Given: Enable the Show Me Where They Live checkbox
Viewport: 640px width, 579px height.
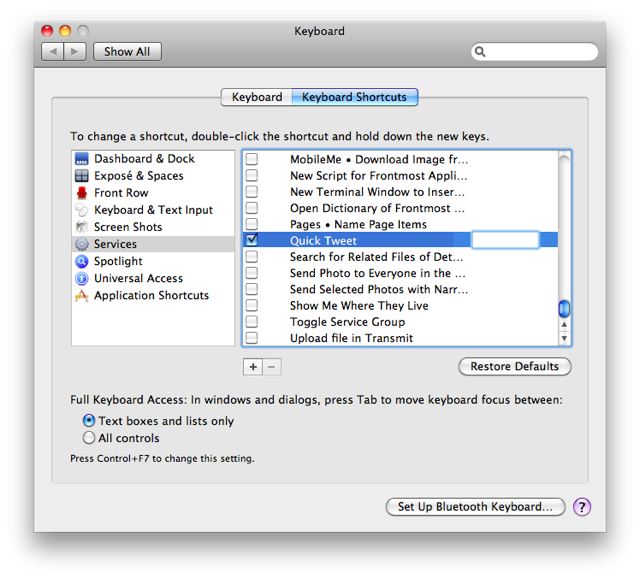Looking at the screenshot, I should pyautogui.click(x=252, y=306).
